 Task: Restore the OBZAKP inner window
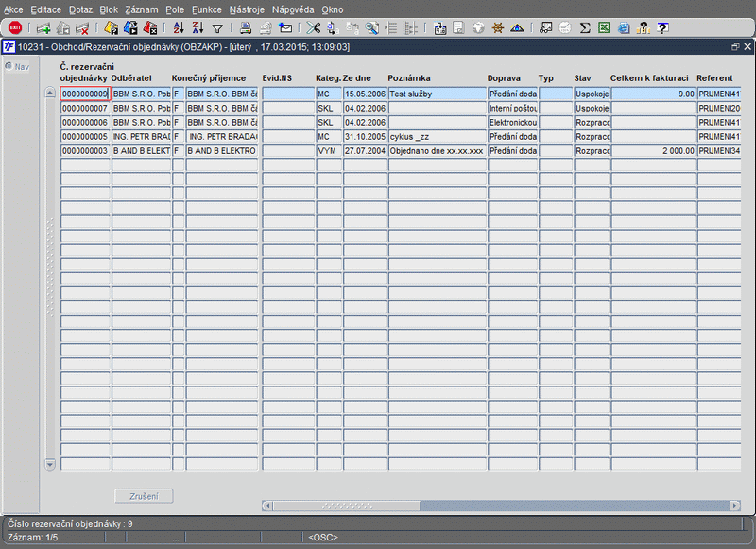point(735,46)
